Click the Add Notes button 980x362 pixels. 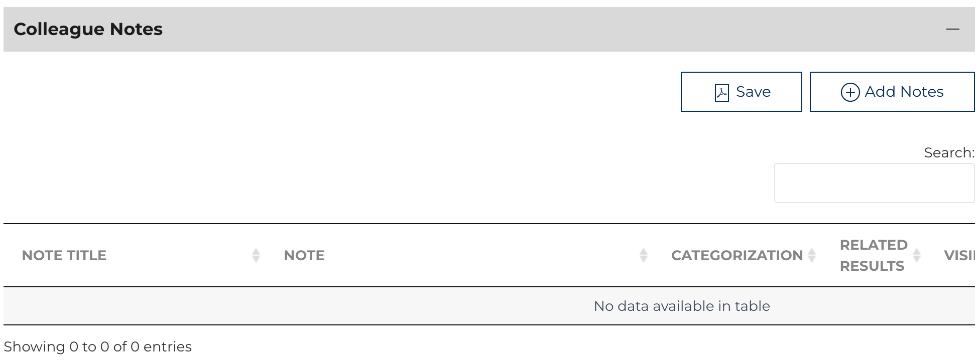point(892,92)
